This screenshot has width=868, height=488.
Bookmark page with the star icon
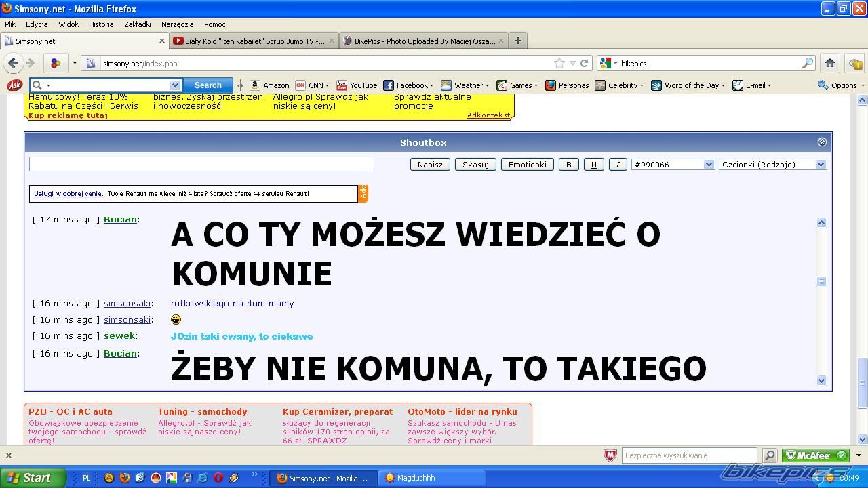coord(559,63)
